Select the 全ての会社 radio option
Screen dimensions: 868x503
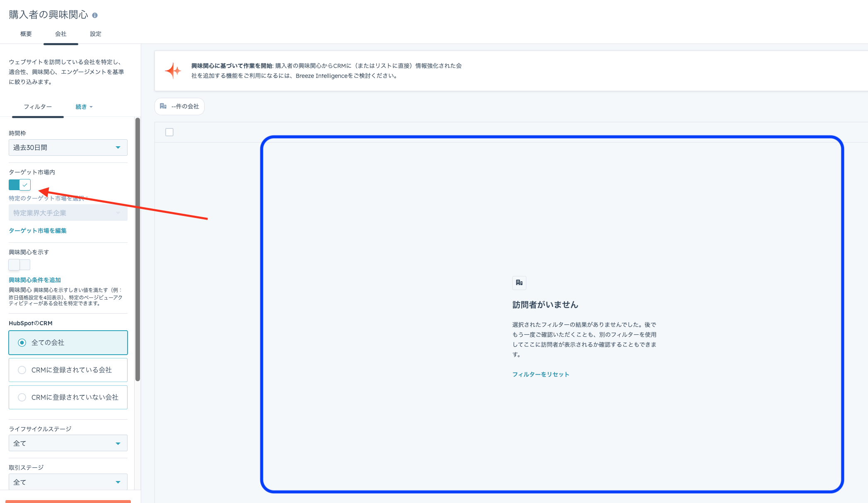click(x=22, y=343)
